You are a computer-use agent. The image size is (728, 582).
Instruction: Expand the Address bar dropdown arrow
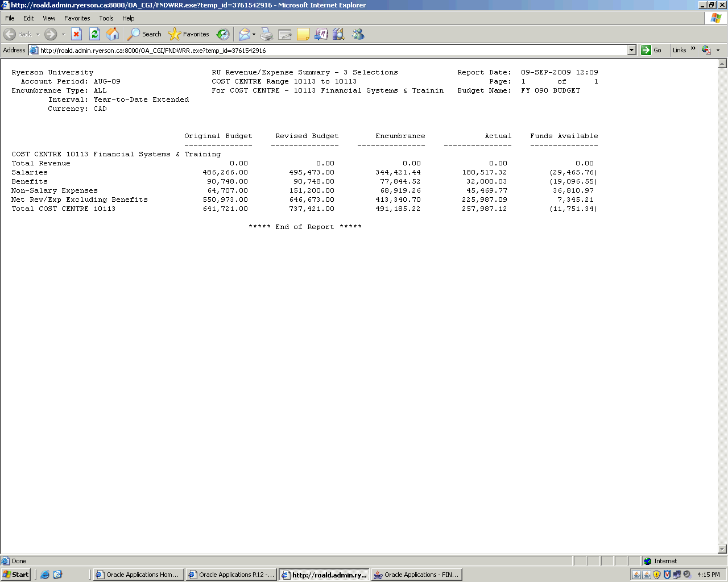pos(631,50)
